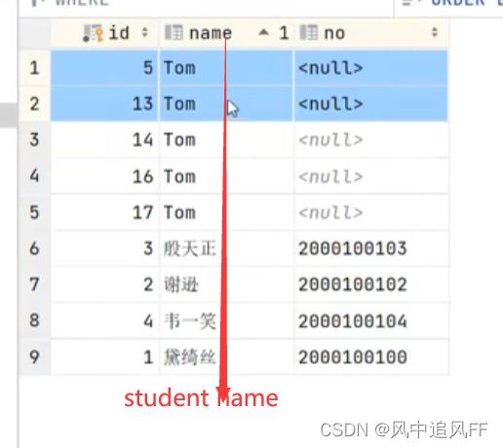This screenshot has width=503, height=448.
Task: Click the id cell with value 14
Action: [104, 140]
